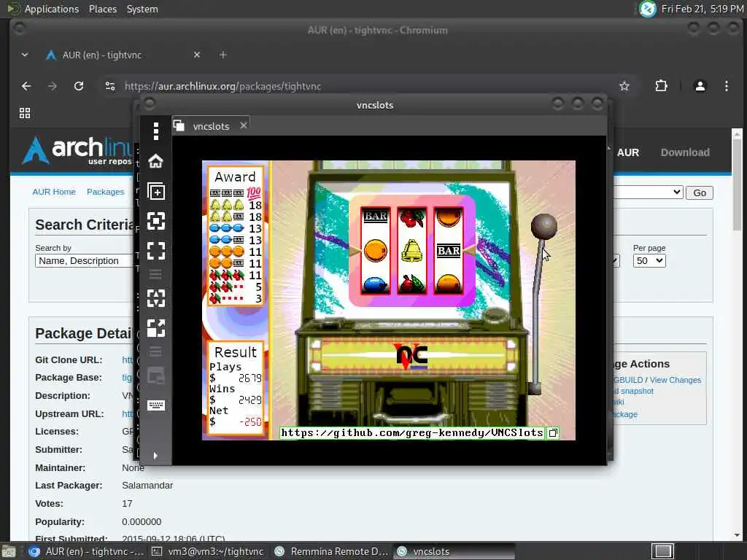Open the Download nav item in the header
Image resolution: width=747 pixels, height=560 pixels.
tap(685, 152)
